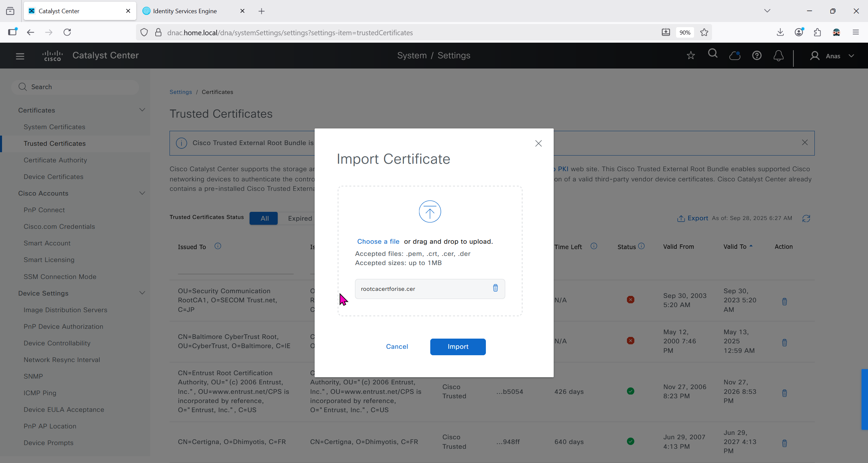Delete the uploaded rootcacertforise.cer file
Viewport: 868px width, 463px height.
495,288
